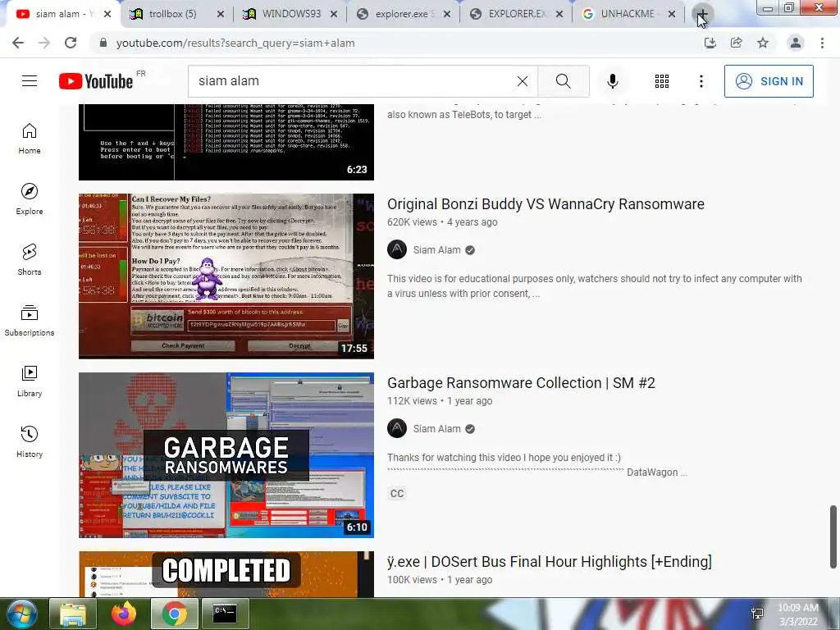This screenshot has height=630, width=840.
Task: Click the Bonzi Buddy video description text
Action: (595, 286)
